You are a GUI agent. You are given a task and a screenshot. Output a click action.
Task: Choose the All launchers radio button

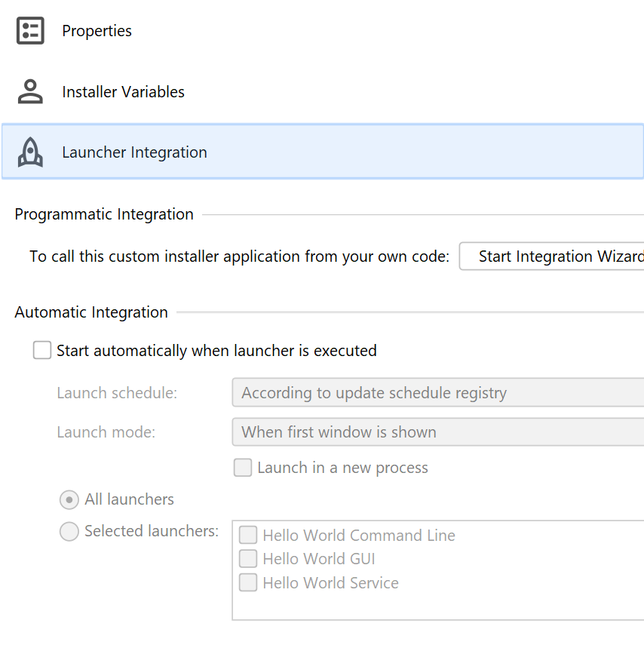pyautogui.click(x=69, y=499)
